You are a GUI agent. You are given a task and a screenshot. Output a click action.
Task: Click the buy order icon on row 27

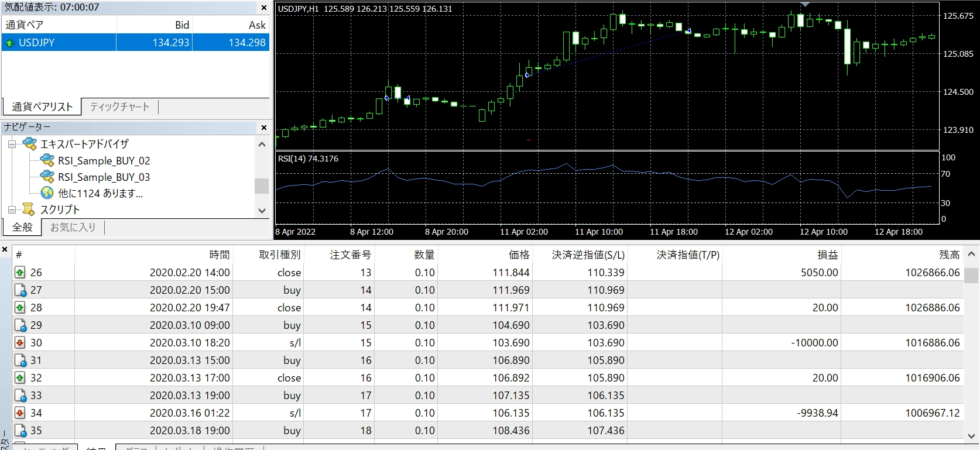pos(20,290)
